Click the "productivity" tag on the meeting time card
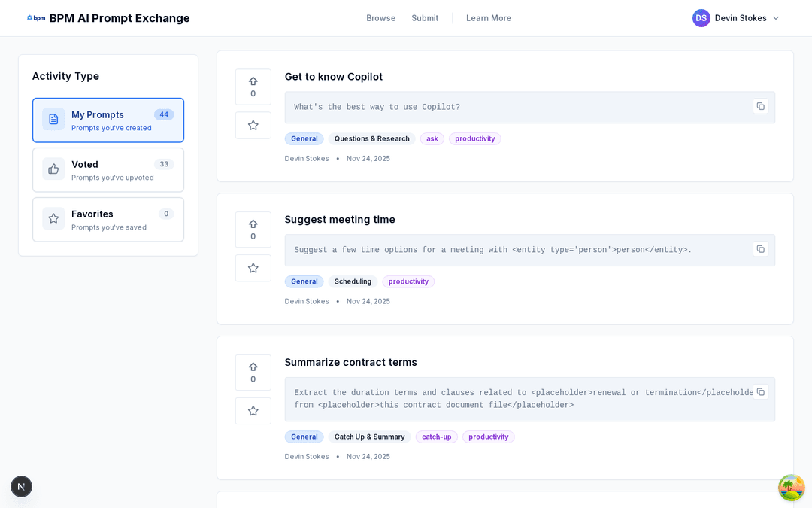 click(408, 281)
